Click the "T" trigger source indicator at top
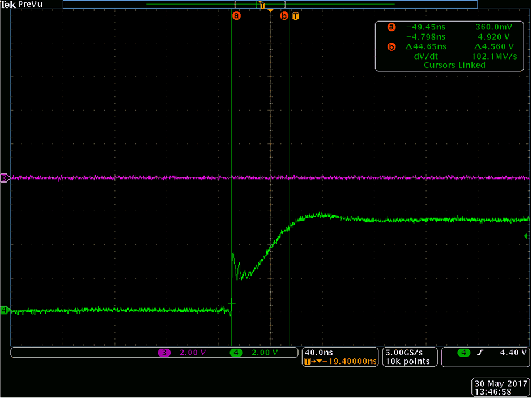This screenshot has width=532, height=398. (295, 16)
